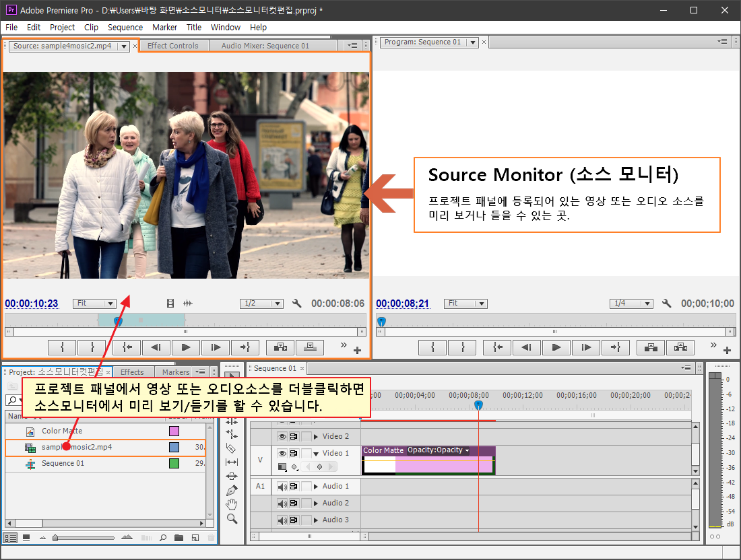Click the Lift button in Program monitor
741x560 pixels.
coord(651,347)
